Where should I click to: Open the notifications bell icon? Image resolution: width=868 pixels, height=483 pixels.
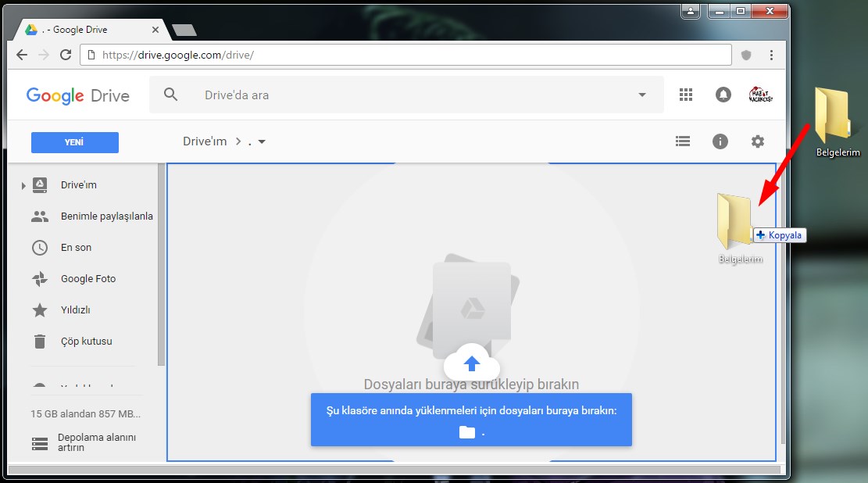pyautogui.click(x=723, y=95)
